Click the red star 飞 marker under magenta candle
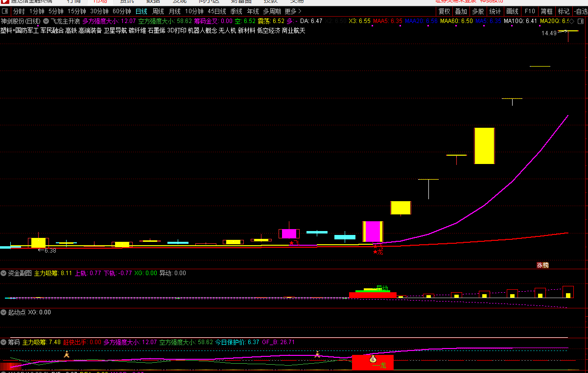Image resolution: width=588 pixels, height=373 pixels. click(x=294, y=243)
